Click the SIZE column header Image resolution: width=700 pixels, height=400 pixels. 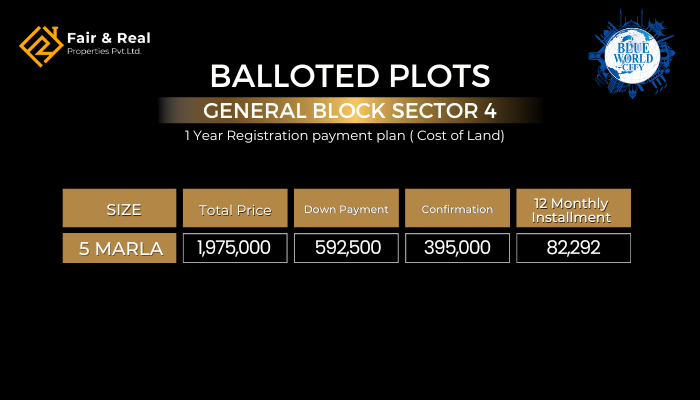point(120,209)
